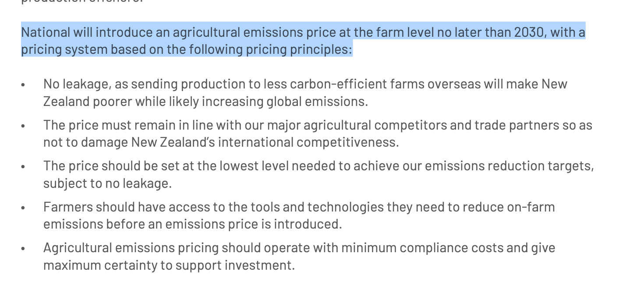Click the word "Farmers" starting the fourth bullet
Screen dimensions: 644x289
click(68, 207)
